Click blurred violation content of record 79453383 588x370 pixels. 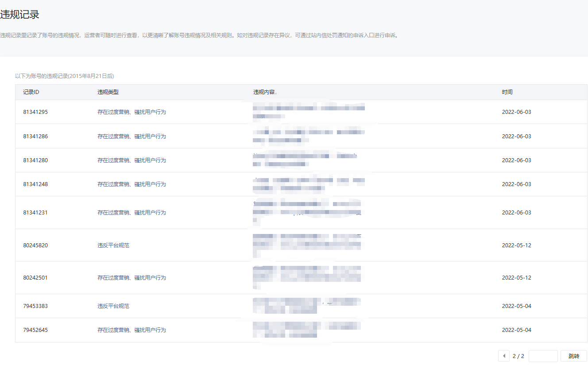point(306,306)
